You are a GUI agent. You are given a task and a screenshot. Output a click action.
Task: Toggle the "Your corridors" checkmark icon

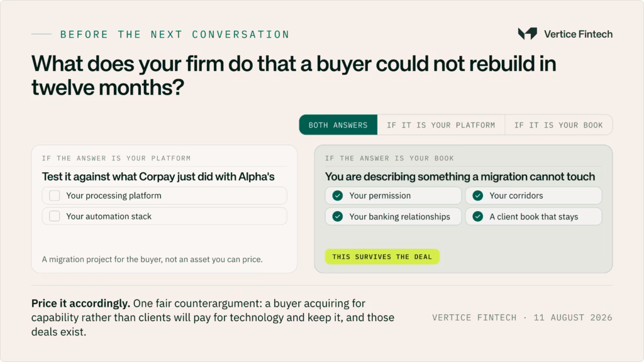[x=478, y=196]
